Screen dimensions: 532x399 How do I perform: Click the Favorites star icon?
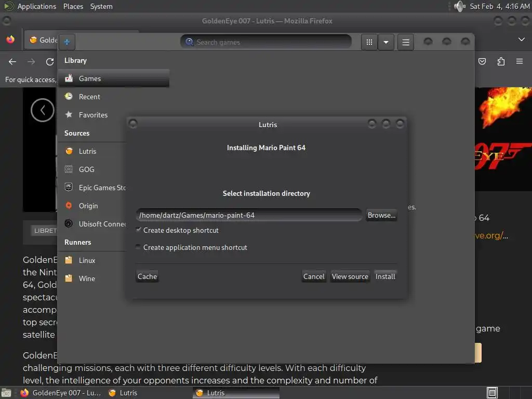[69, 114]
